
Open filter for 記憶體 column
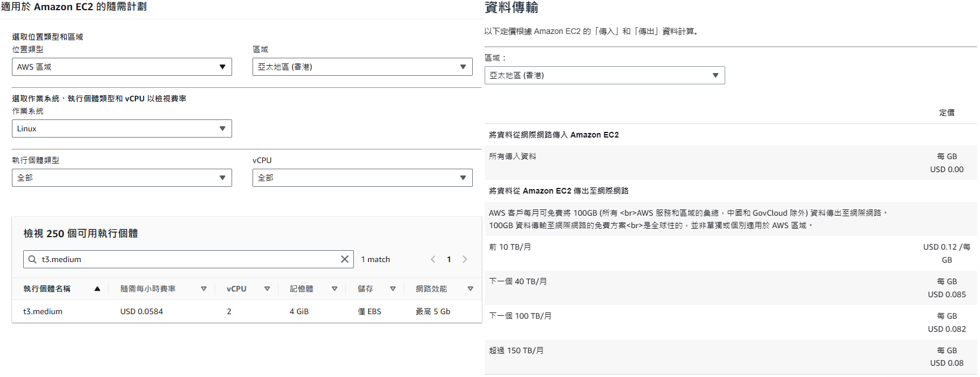click(x=335, y=289)
